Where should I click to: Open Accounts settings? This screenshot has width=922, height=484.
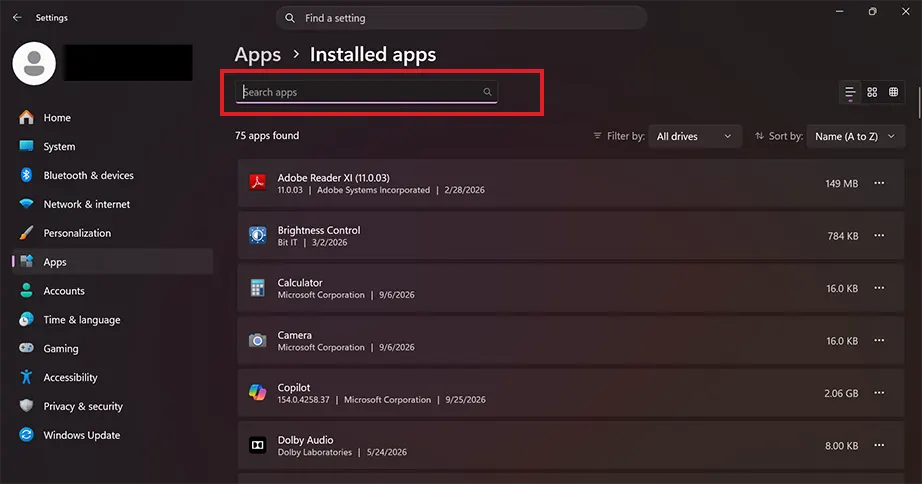tap(112, 291)
